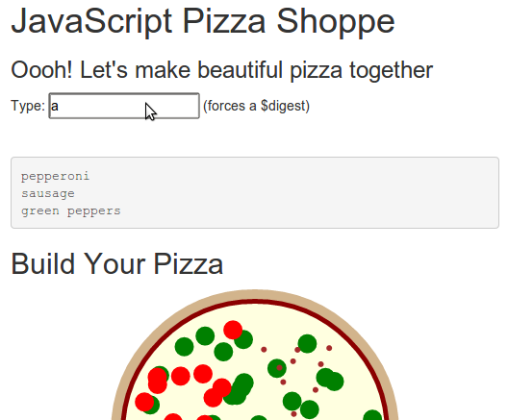508x420 pixels.
Task: Click the topmost red pepperoni on pizza
Action: click(x=233, y=330)
